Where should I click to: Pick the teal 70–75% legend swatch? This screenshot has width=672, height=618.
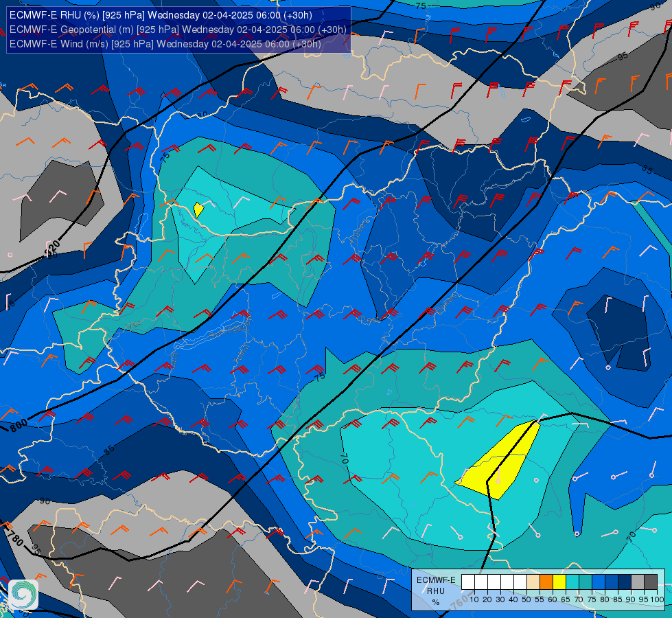[x=586, y=582]
